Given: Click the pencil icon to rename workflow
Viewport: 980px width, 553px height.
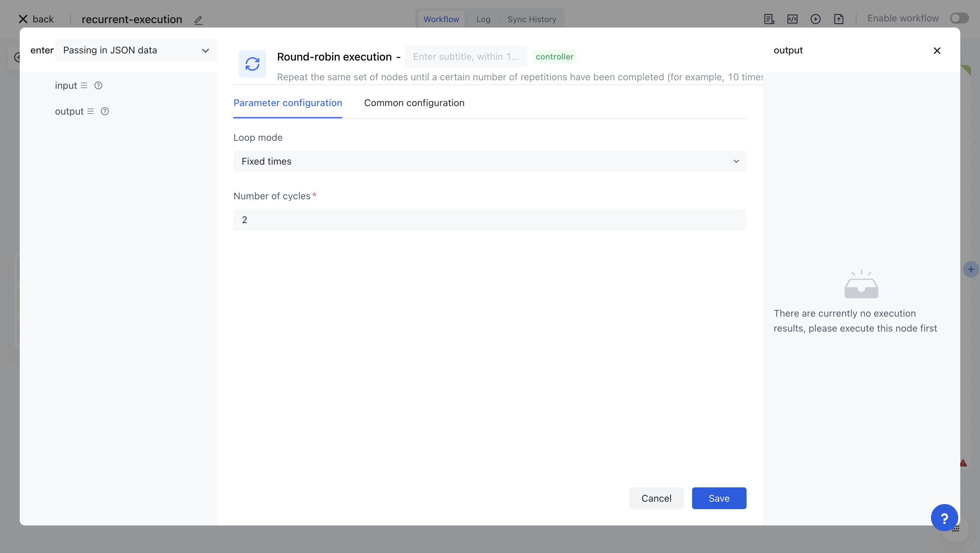Looking at the screenshot, I should [198, 20].
